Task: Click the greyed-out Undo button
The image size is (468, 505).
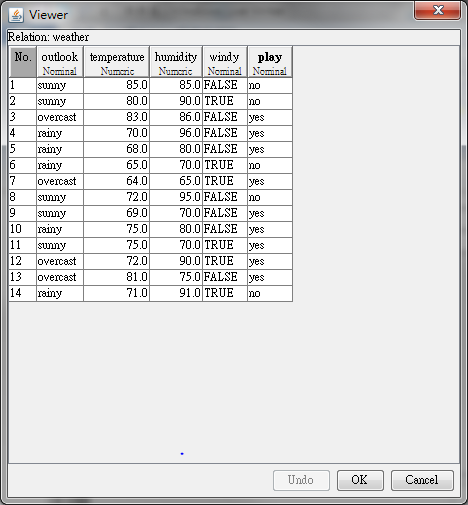Action: pos(301,480)
